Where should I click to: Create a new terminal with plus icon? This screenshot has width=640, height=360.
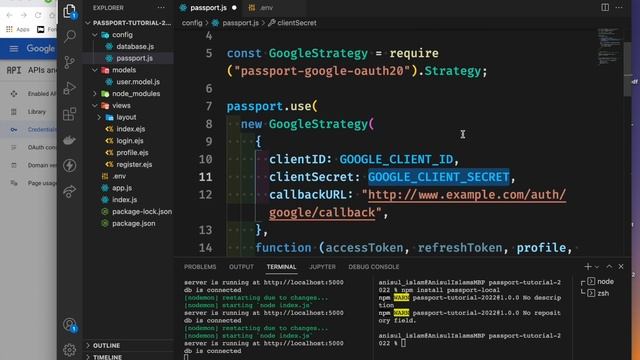tap(588, 267)
